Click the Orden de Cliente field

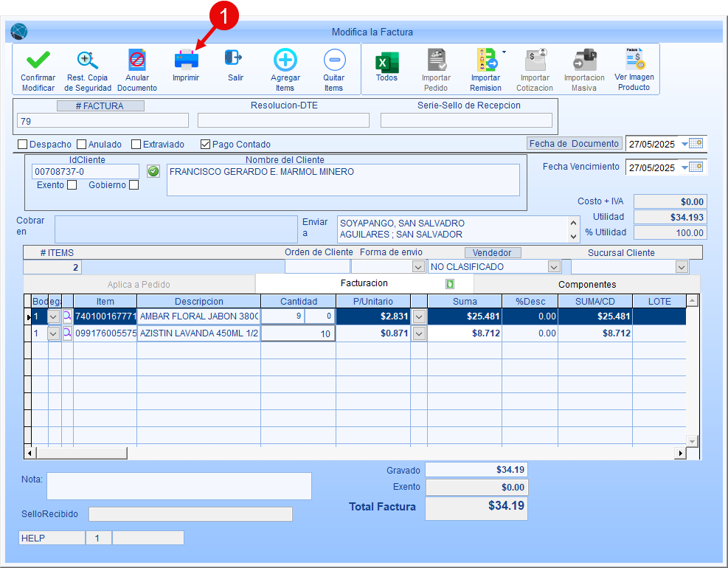317,266
